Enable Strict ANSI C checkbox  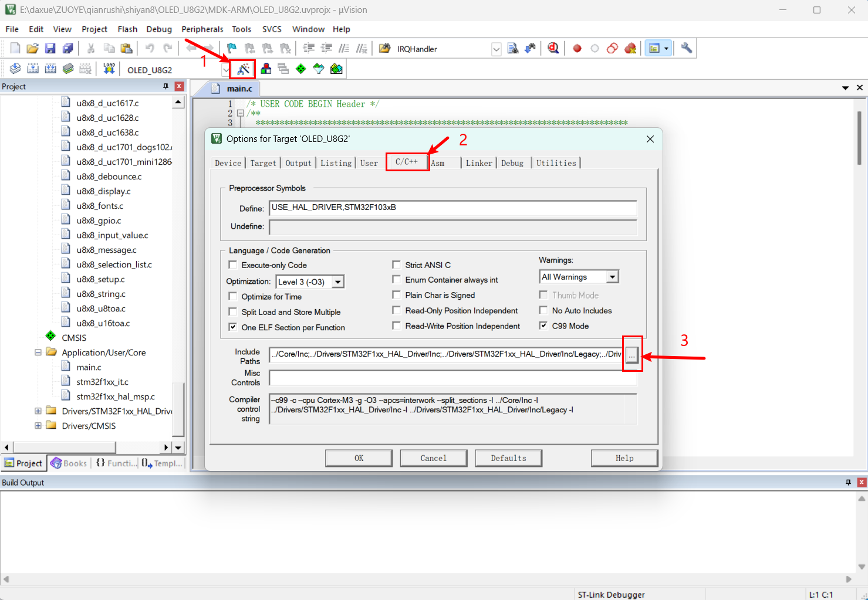pyautogui.click(x=397, y=265)
